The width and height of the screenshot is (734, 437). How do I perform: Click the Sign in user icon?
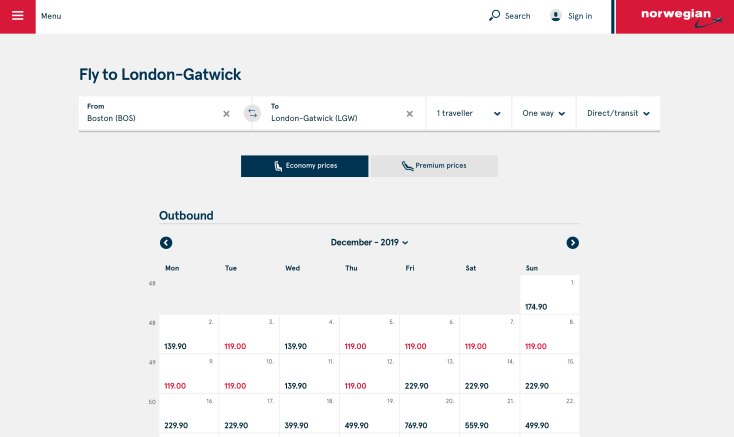(x=556, y=16)
